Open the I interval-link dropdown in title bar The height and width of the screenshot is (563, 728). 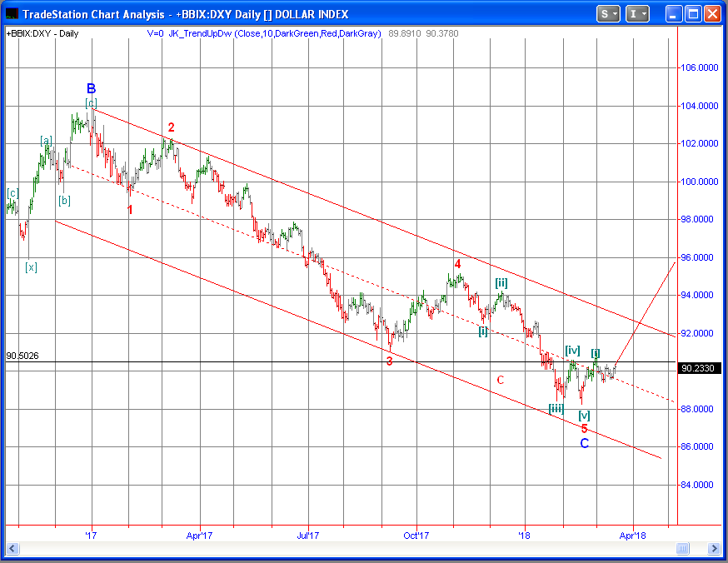click(x=638, y=14)
